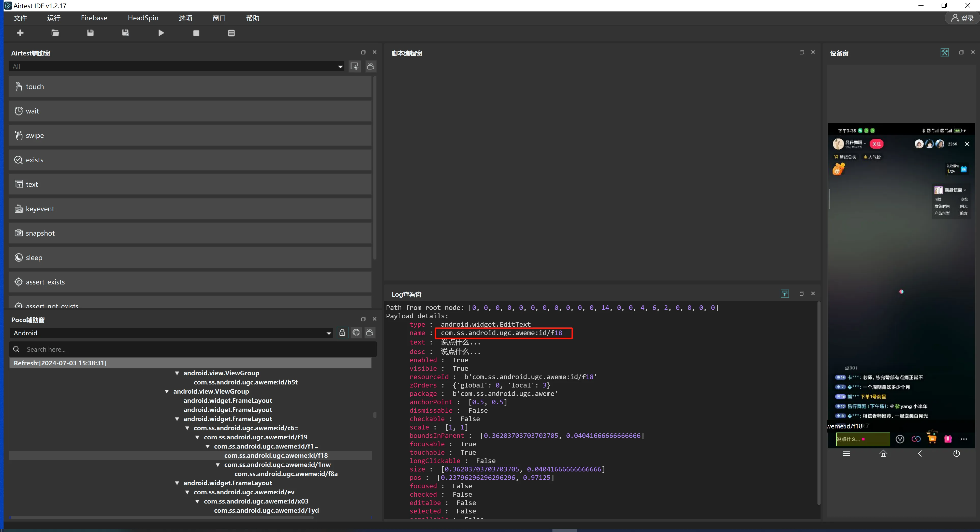Stop the script with the square button
Screen dimensions: 980x532
(x=196, y=33)
